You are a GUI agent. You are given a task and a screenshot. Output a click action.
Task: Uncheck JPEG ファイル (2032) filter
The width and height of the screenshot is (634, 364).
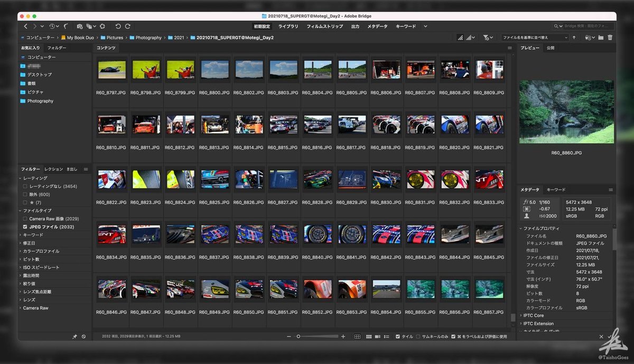click(x=25, y=227)
